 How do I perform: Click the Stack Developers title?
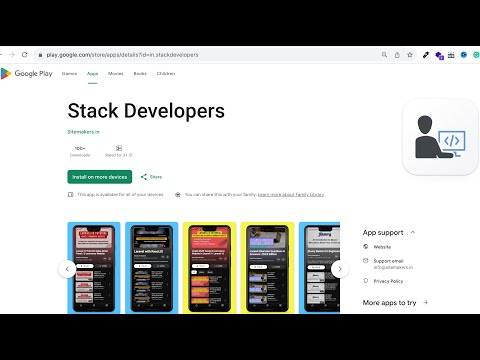(146, 111)
